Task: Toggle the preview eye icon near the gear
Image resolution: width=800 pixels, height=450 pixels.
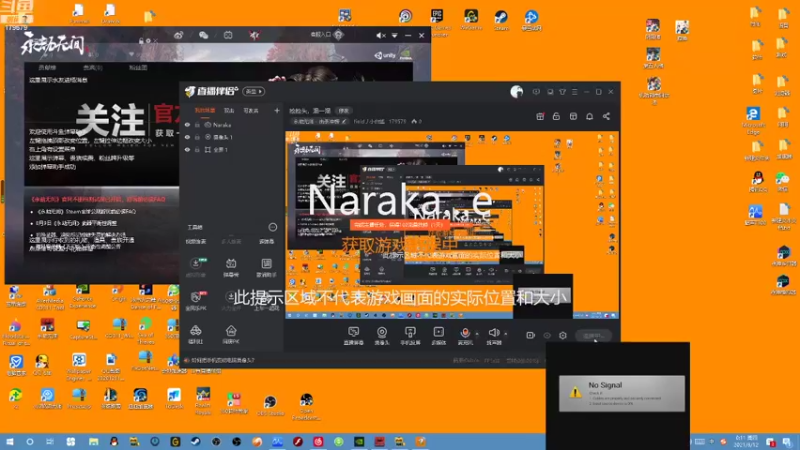Action: pyautogui.click(x=547, y=335)
